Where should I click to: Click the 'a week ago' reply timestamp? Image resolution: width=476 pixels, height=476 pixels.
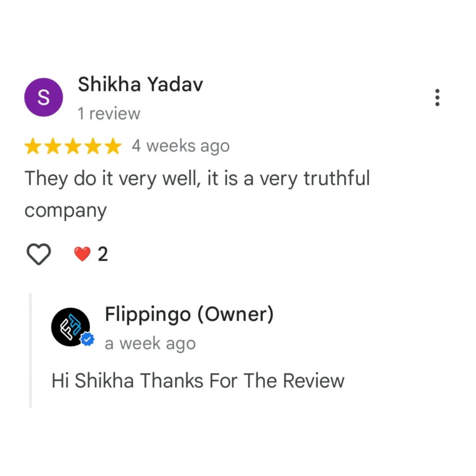[x=150, y=344]
